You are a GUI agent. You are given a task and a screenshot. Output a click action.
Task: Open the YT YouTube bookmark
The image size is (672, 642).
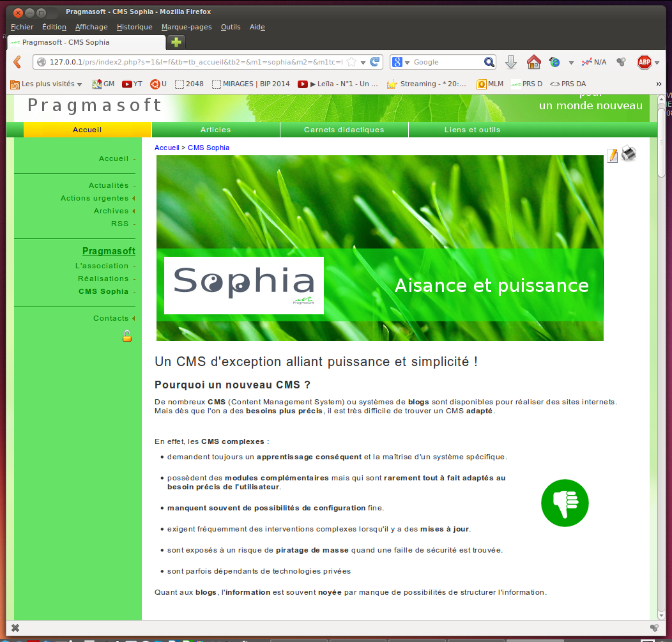click(132, 84)
